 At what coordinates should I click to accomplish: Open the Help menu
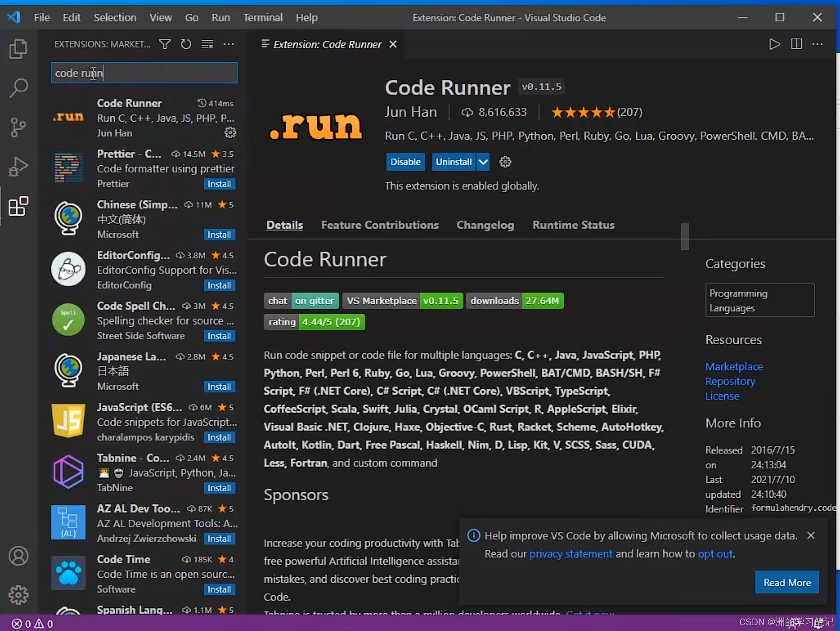pyautogui.click(x=306, y=17)
